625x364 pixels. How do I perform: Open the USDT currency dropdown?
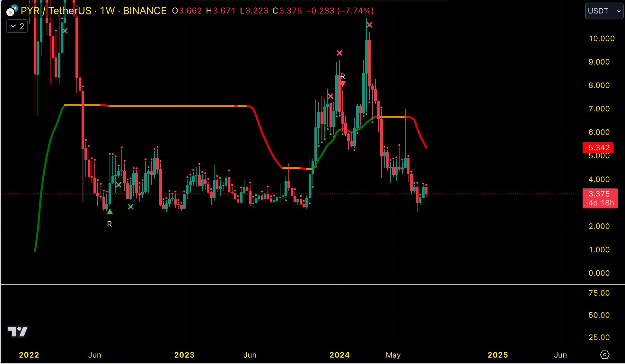(x=604, y=11)
